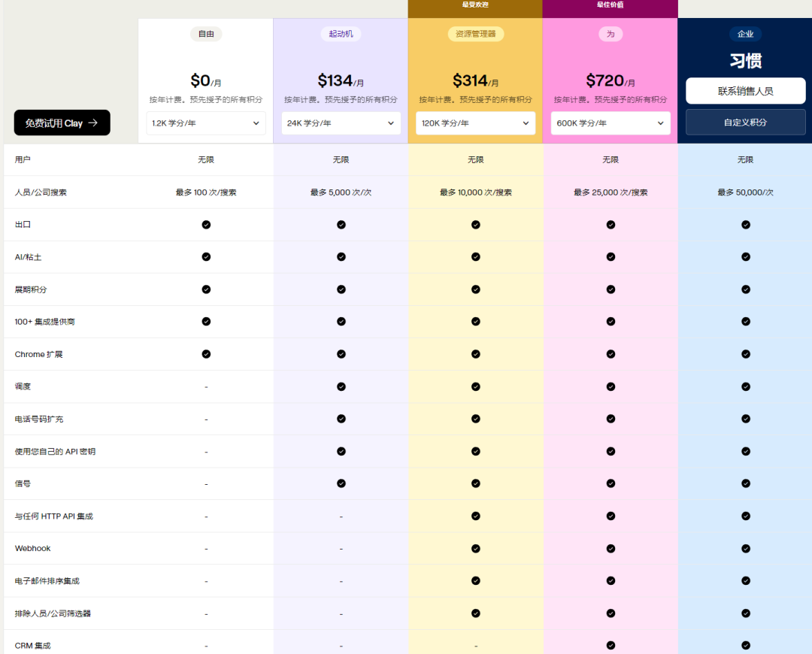Click the 调度 checkmark in the $134 column
Screen dimensions: 812x654
tap(341, 386)
